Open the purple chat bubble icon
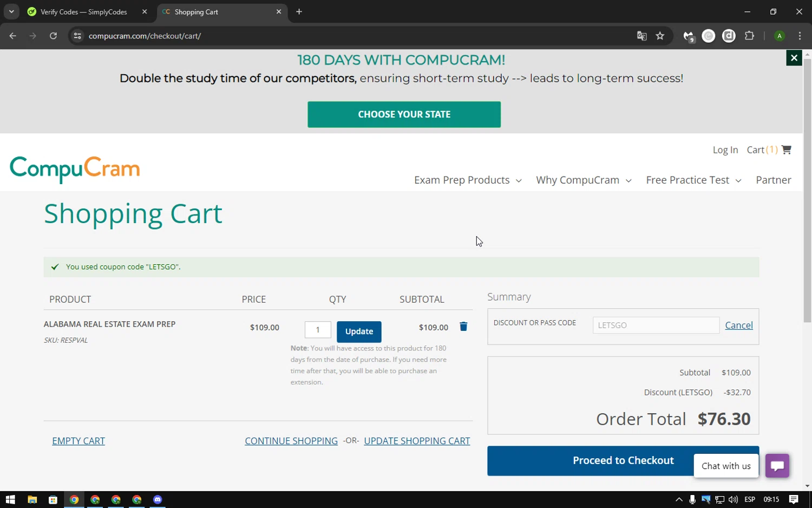The width and height of the screenshot is (812, 508). pyautogui.click(x=777, y=466)
